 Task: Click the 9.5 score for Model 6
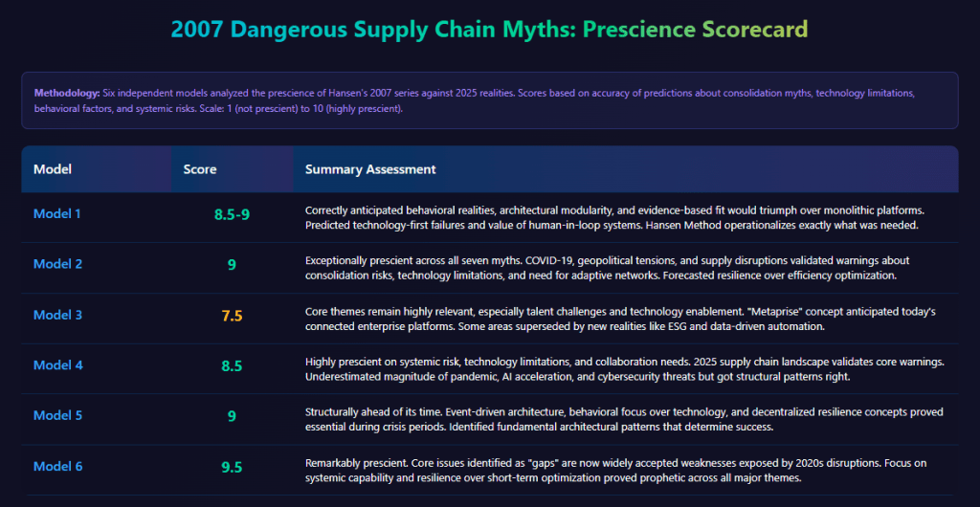tap(232, 467)
